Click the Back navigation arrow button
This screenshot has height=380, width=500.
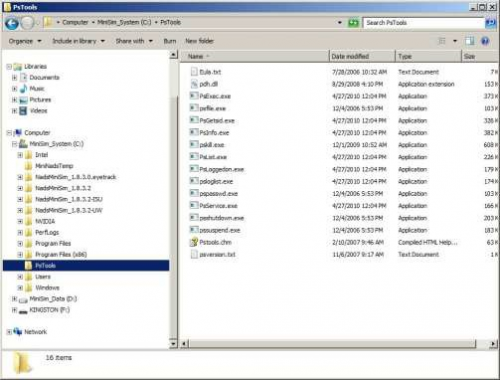click(x=12, y=23)
